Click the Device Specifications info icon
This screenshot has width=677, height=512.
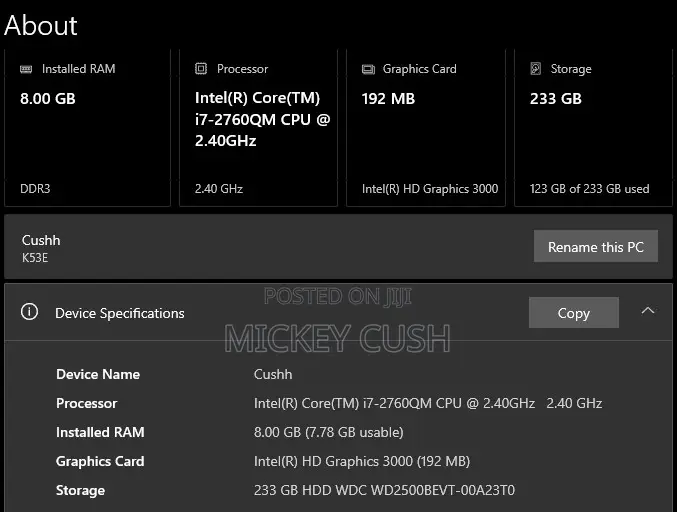[x=29, y=312]
